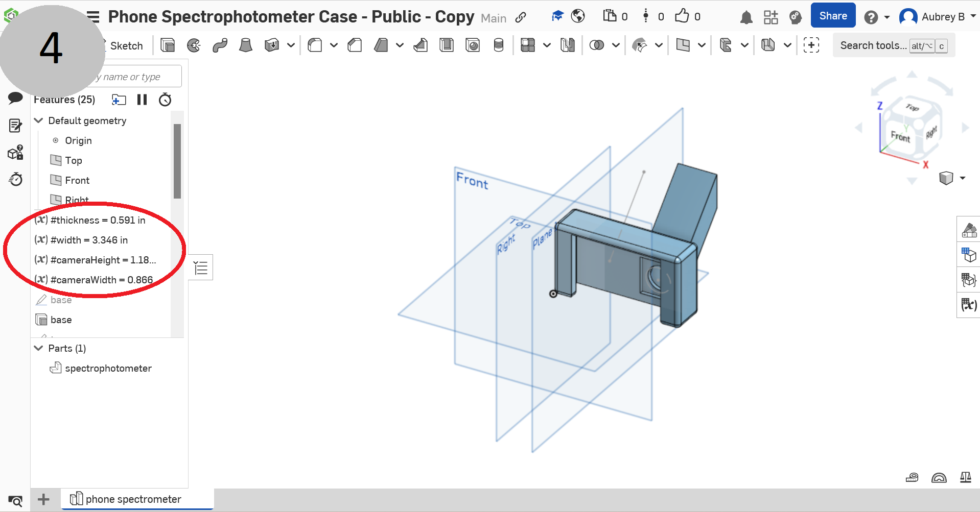Select the Chamfer tool
Image resolution: width=980 pixels, height=512 pixels.
click(x=355, y=45)
